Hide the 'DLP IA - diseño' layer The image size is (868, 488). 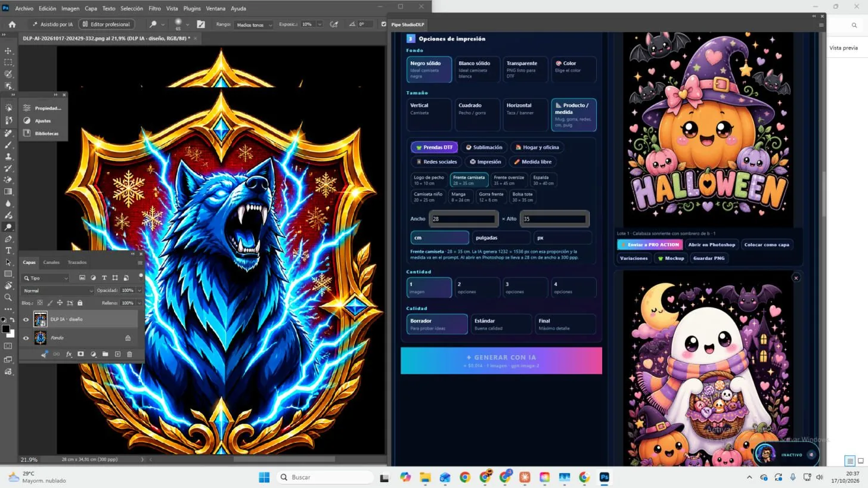click(x=26, y=319)
